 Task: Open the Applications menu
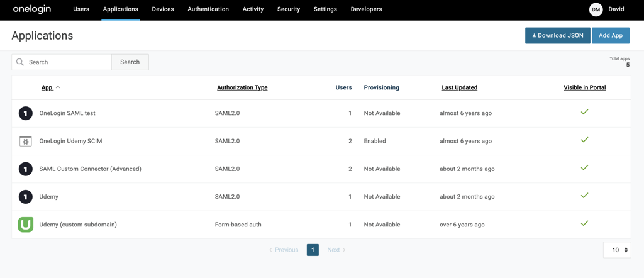(x=120, y=9)
